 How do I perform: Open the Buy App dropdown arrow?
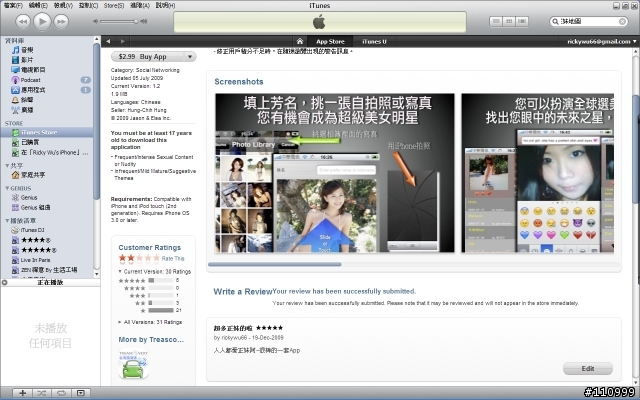pyautogui.click(x=190, y=57)
